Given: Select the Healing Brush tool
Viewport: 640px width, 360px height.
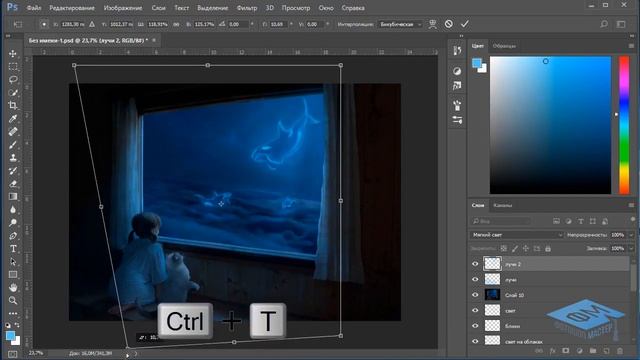Looking at the screenshot, I should tap(13, 131).
